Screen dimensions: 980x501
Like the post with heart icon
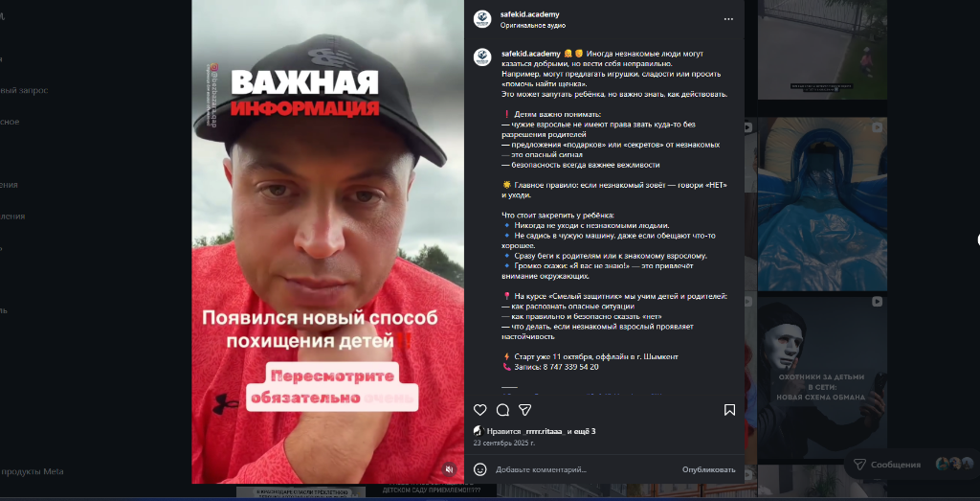click(x=480, y=410)
